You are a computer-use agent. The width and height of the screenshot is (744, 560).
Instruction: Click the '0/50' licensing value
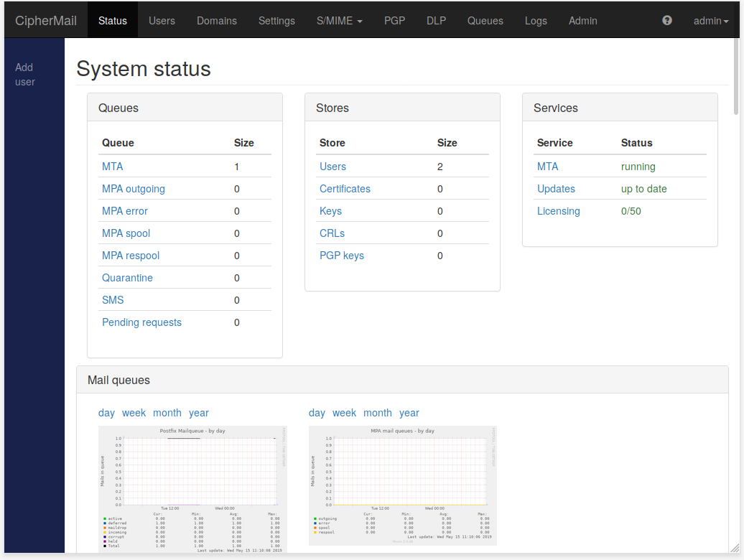coord(631,211)
